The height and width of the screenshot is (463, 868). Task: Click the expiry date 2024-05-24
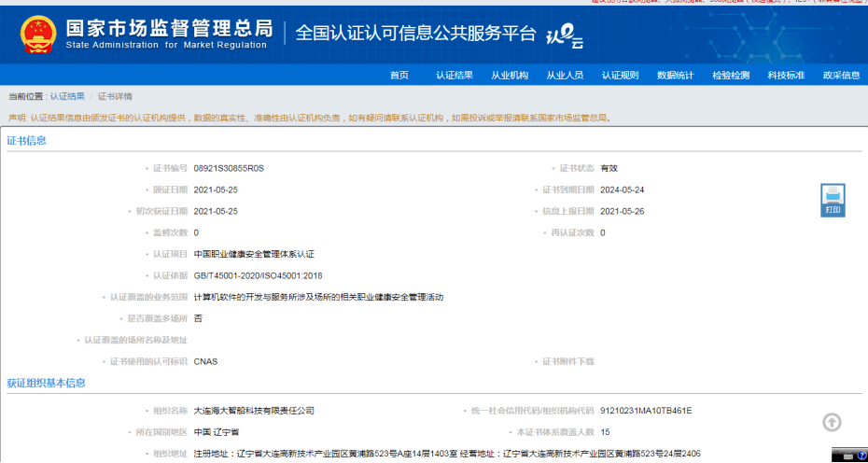pyautogui.click(x=623, y=190)
